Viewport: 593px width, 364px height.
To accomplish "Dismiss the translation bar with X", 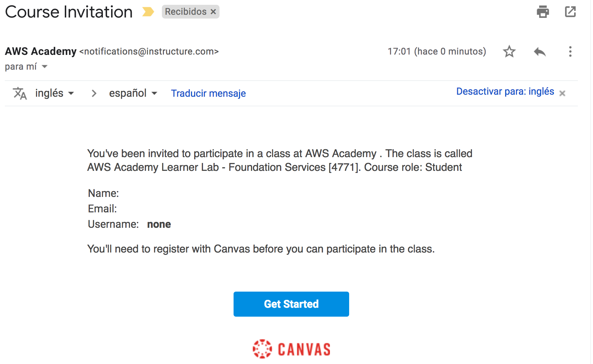I will (562, 93).
